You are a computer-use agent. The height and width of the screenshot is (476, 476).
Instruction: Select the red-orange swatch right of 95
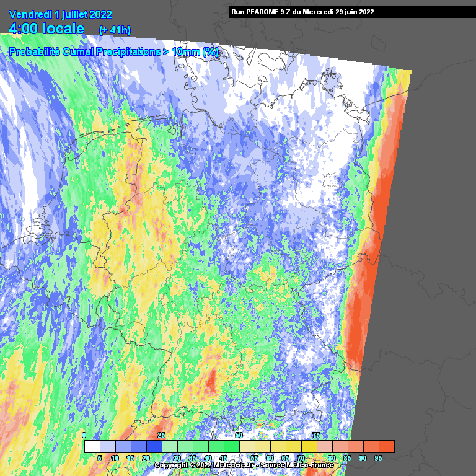(386, 446)
